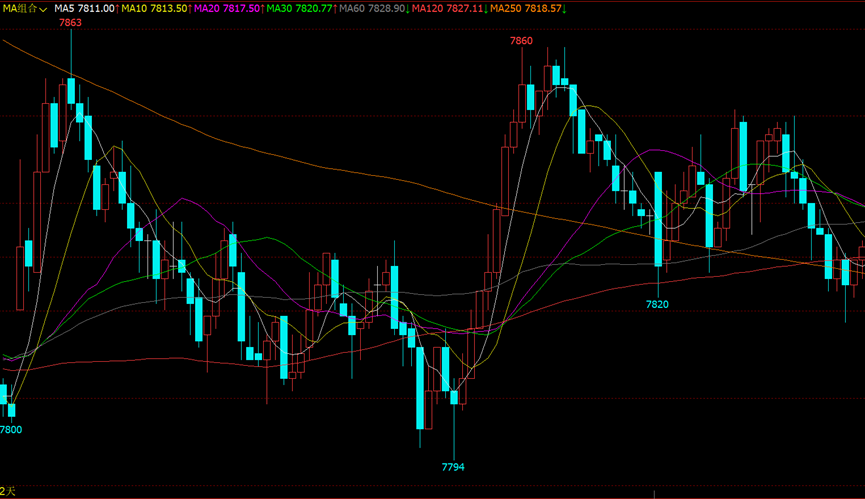The image size is (865, 499).
Task: Click the 7863 high price label
Action: [x=70, y=23]
